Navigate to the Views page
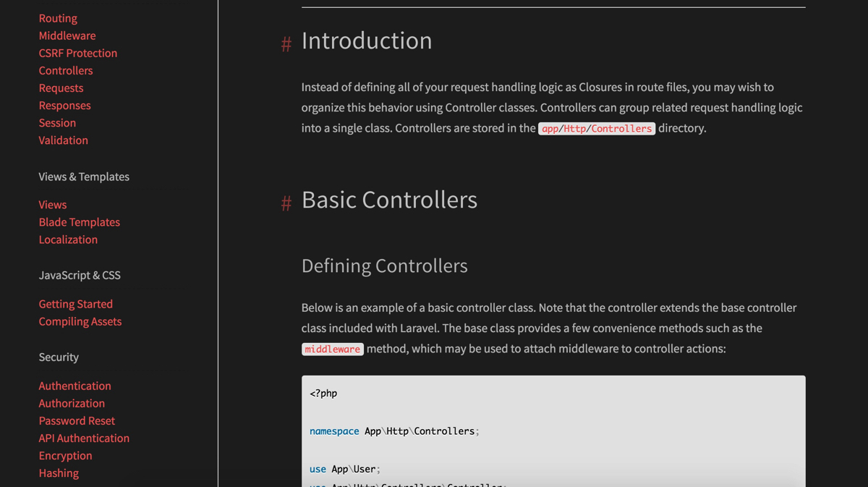This screenshot has height=487, width=868. tap(52, 205)
